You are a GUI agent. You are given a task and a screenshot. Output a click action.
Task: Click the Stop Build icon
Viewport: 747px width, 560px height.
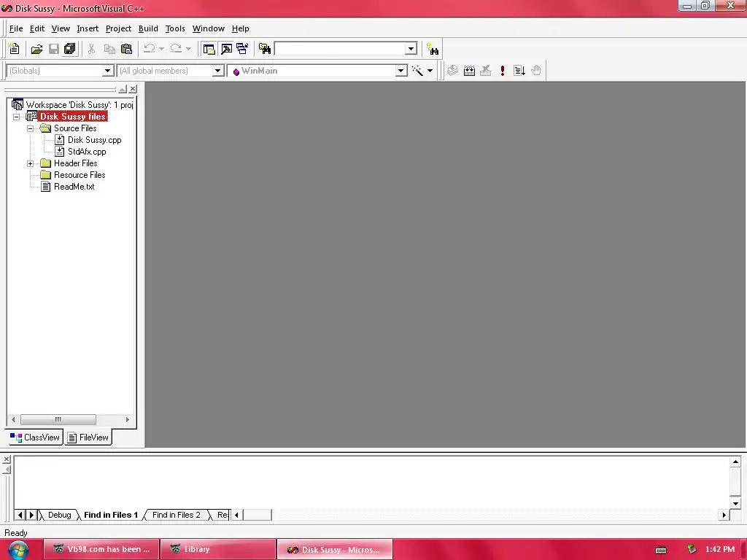click(485, 71)
